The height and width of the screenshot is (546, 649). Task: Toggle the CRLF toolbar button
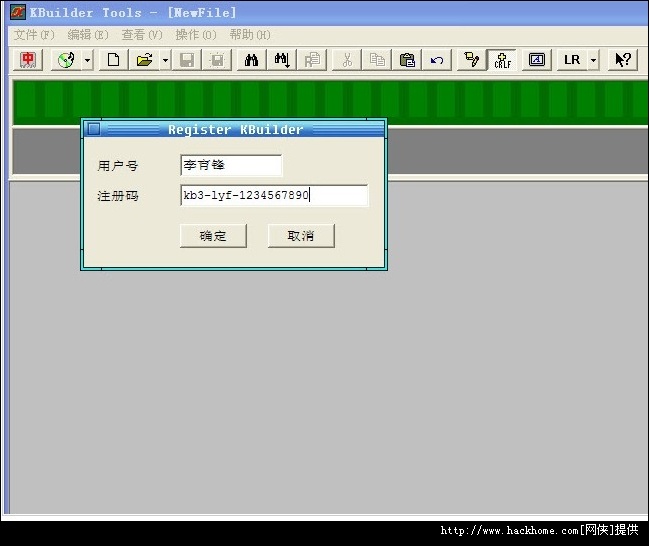[502, 60]
